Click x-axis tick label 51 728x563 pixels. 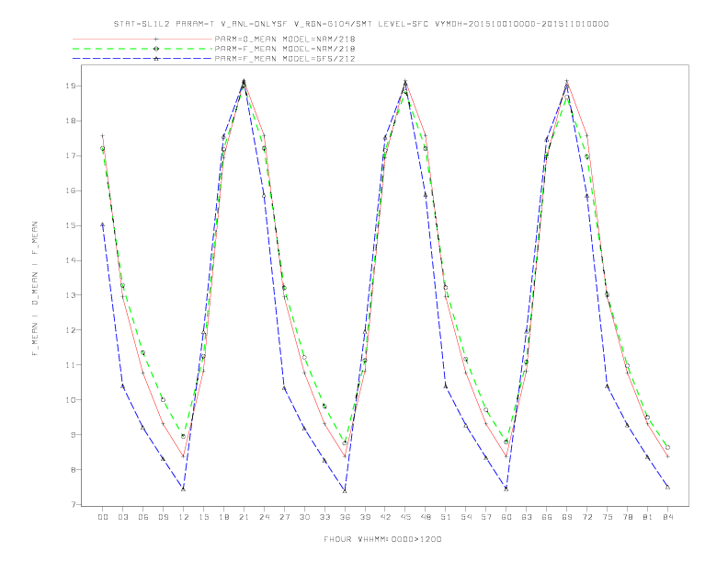(446, 517)
